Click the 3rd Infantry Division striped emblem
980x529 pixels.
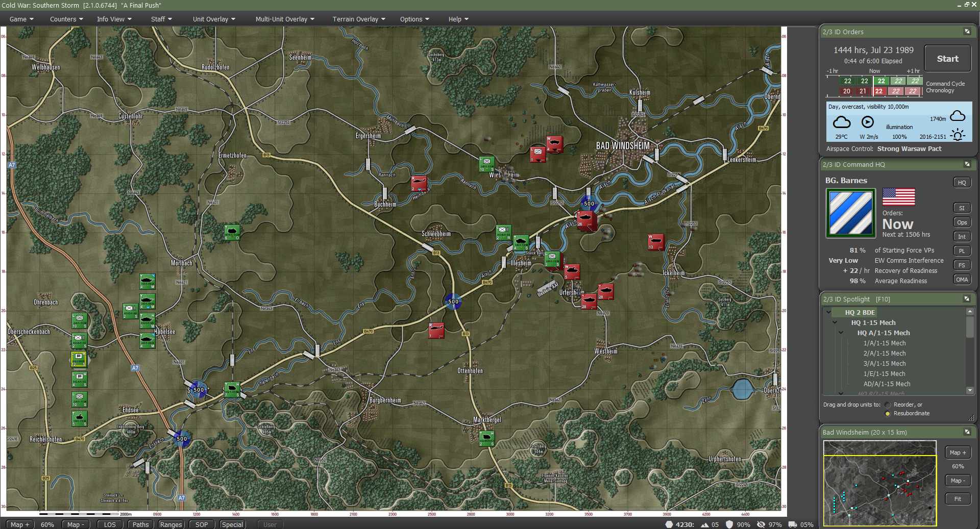850,213
